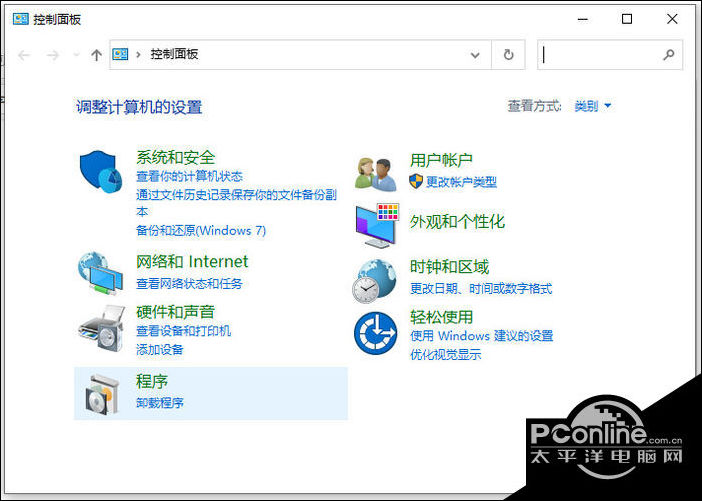The image size is (702, 501).
Task: Select 优化视觉显示
Action: click(445, 355)
